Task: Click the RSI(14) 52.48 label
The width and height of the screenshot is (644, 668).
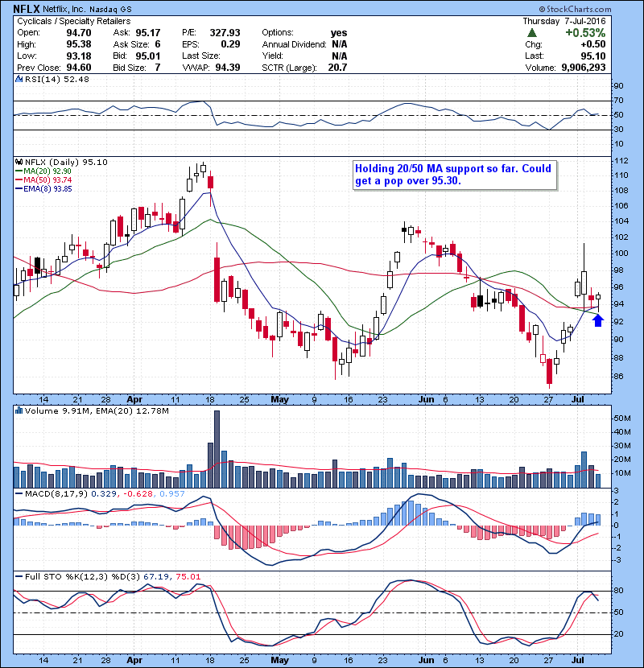Action: 56,79
